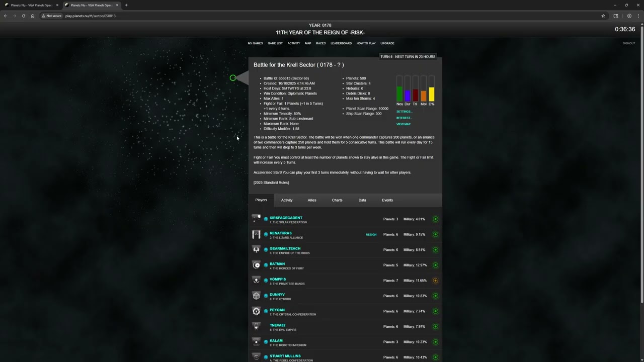Viewport: 644px width, 362px height.
Task: Click 'TURN 5 - NEXT TURN IN 23 HOURS' label
Action: [408, 57]
